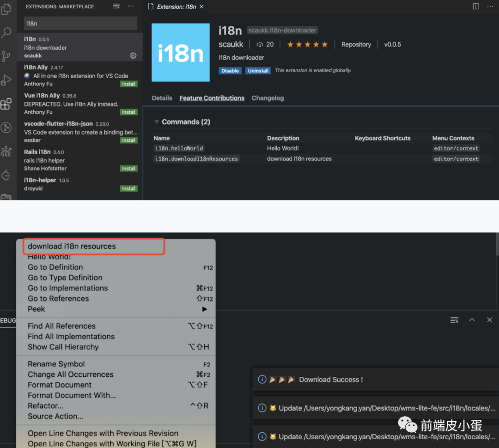
Task: Clear extension search results icon
Action: coord(116,6)
